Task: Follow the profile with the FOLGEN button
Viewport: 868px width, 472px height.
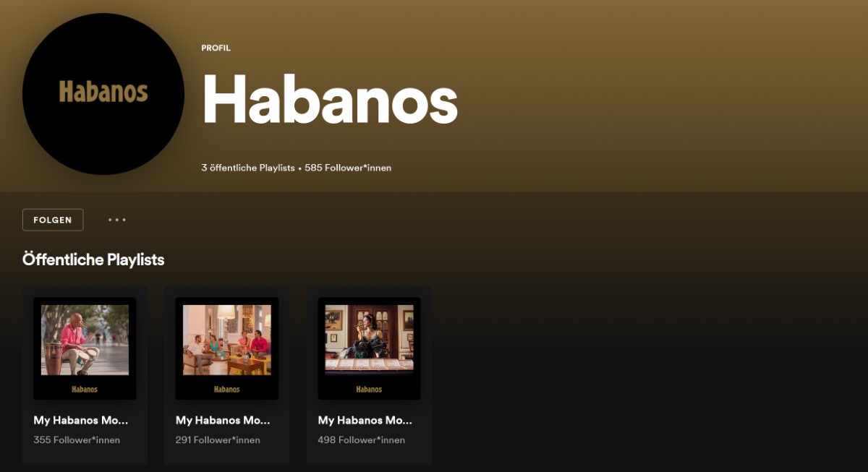Action: pyautogui.click(x=53, y=220)
